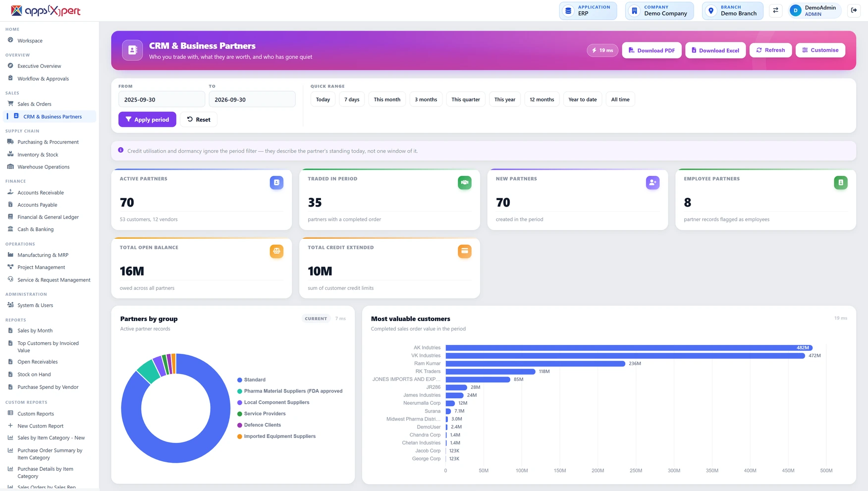Click the Workspace sidebar icon

pos(10,40)
